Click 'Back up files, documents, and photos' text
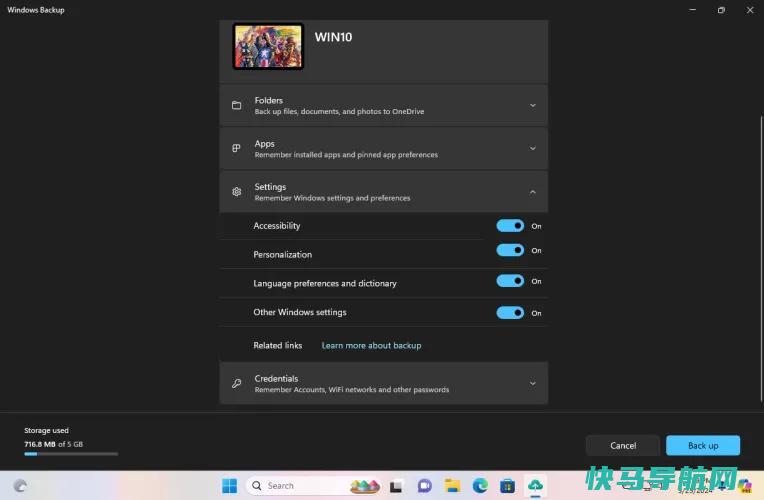The width and height of the screenshot is (764, 500). pyautogui.click(x=339, y=111)
